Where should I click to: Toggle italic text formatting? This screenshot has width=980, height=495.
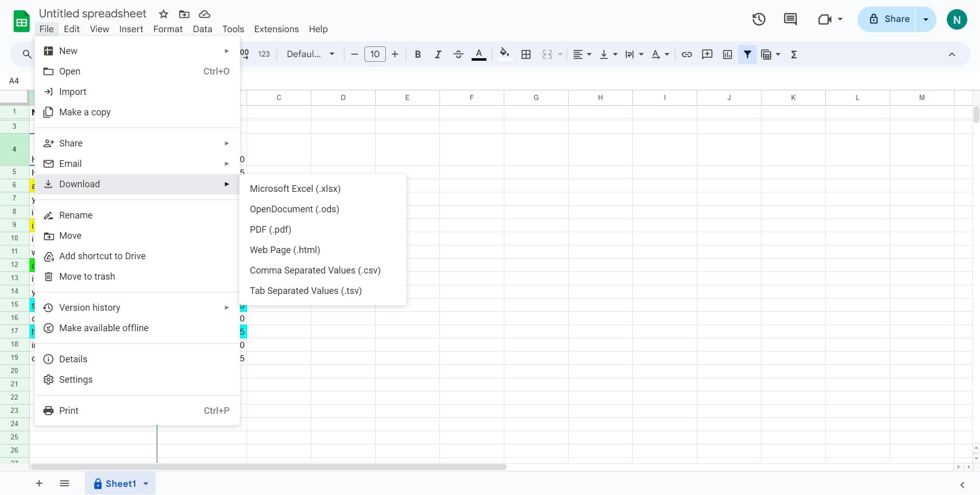(437, 54)
